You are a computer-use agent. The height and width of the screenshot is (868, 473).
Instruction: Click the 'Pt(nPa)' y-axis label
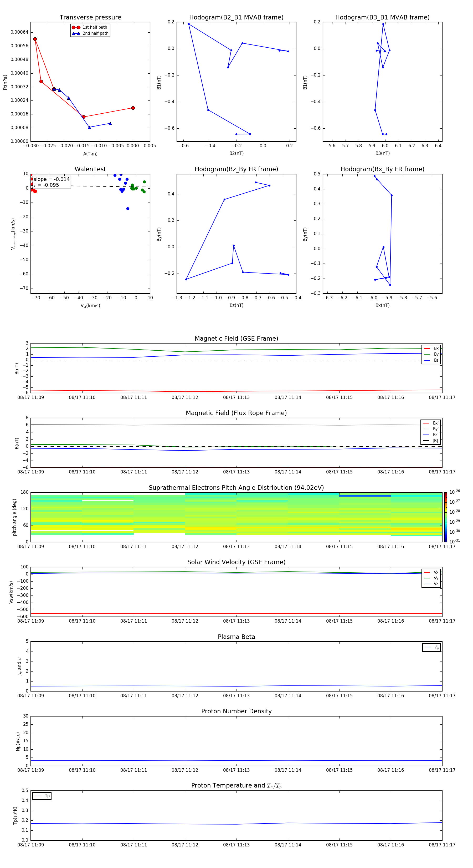(x=5, y=82)
